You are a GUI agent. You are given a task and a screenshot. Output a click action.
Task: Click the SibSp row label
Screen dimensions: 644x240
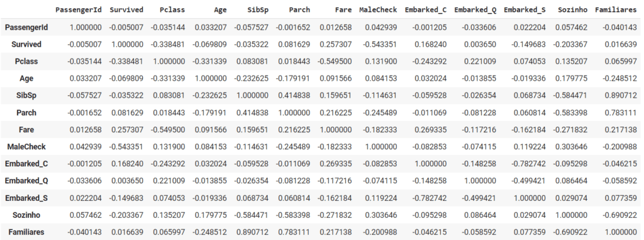[26, 96]
